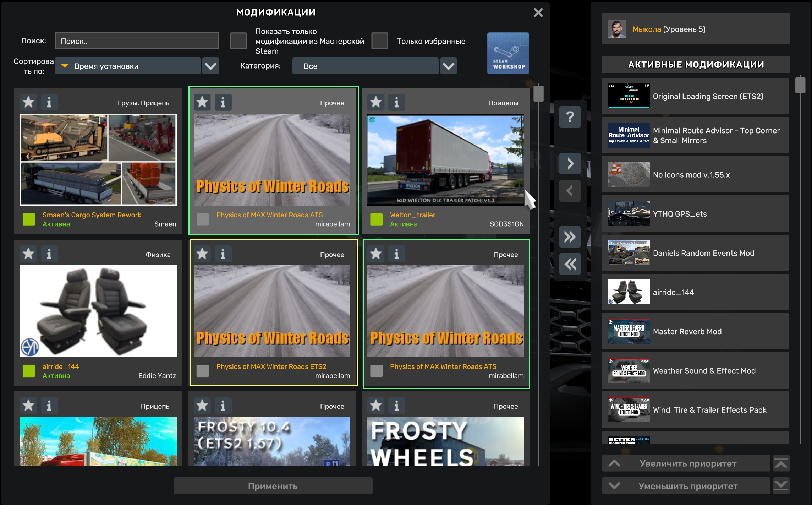
Task: Uncheck the Welton_trailer active box
Action: (377, 219)
